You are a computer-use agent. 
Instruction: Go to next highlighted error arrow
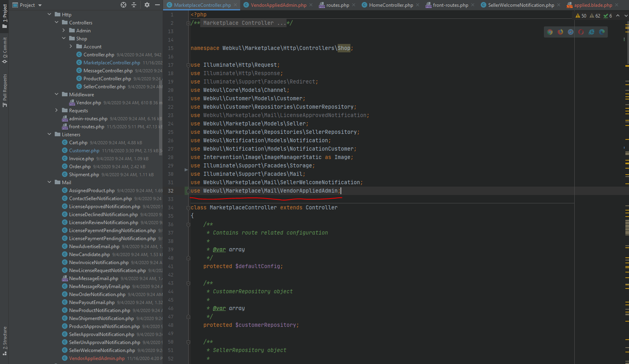coord(626,16)
